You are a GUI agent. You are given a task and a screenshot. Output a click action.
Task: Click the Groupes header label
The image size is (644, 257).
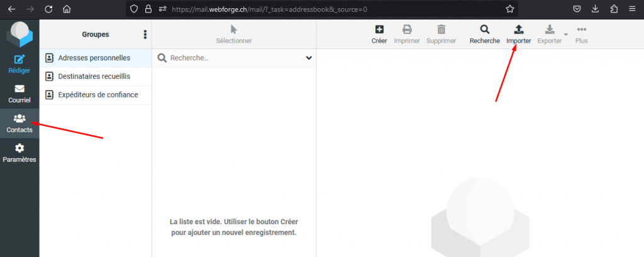96,35
